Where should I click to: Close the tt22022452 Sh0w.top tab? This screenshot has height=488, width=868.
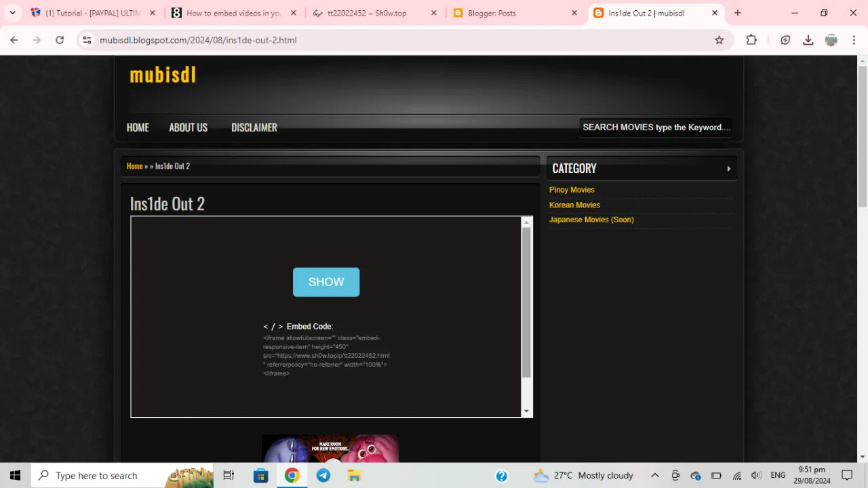[x=435, y=13]
